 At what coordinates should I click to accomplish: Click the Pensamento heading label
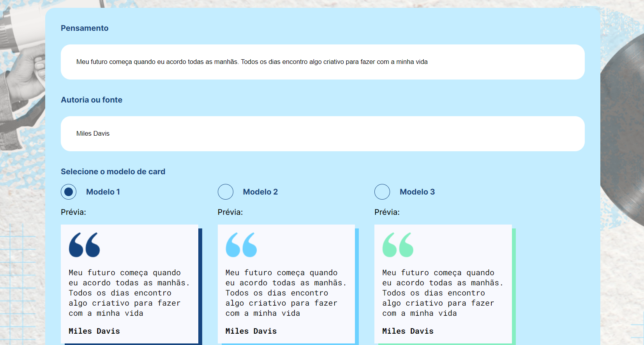85,28
